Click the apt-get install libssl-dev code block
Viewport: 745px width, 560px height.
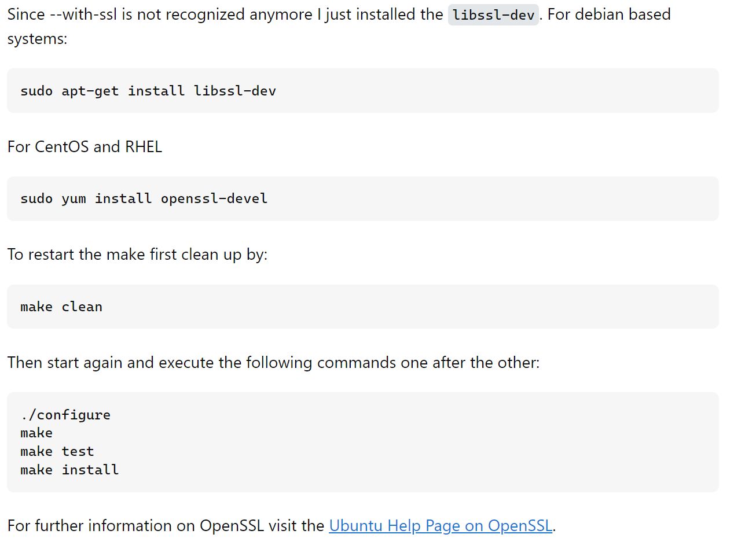pos(148,91)
